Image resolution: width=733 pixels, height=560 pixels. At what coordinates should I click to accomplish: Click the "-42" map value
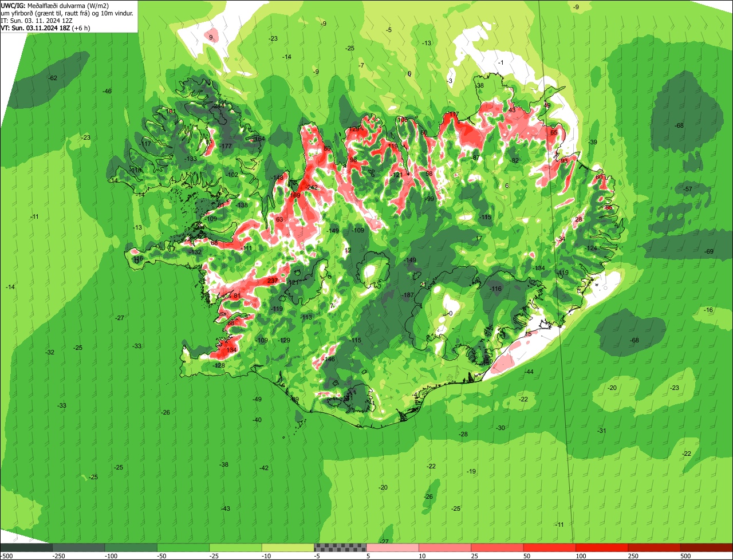tap(264, 468)
